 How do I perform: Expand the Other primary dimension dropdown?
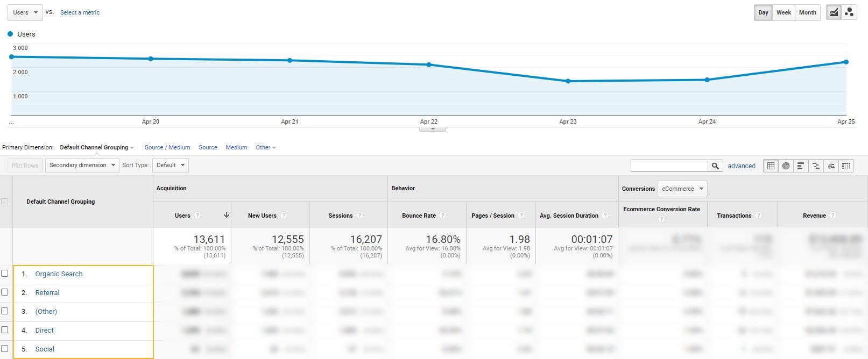tap(266, 147)
